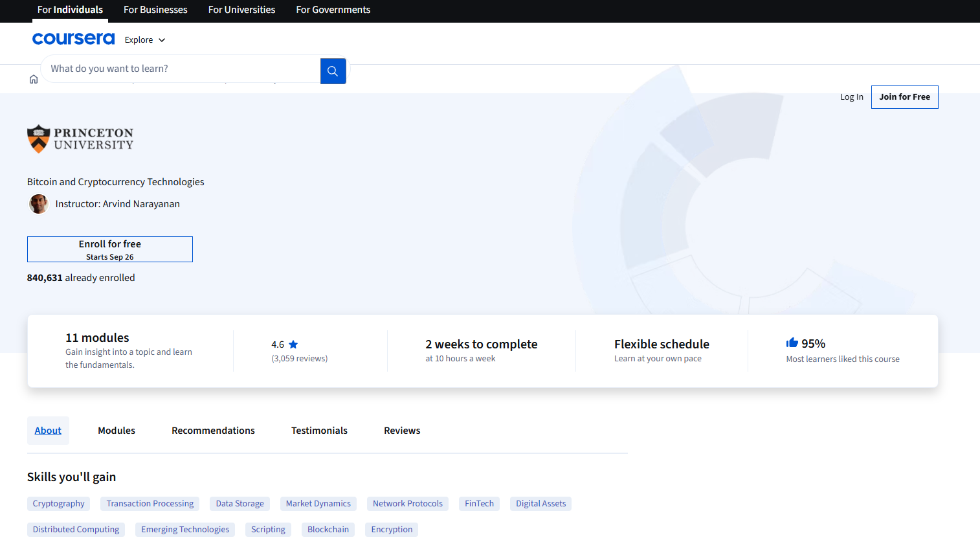Screen dimensions: 980x553
Task: Switch to For Individuals tab
Action: [70, 10]
